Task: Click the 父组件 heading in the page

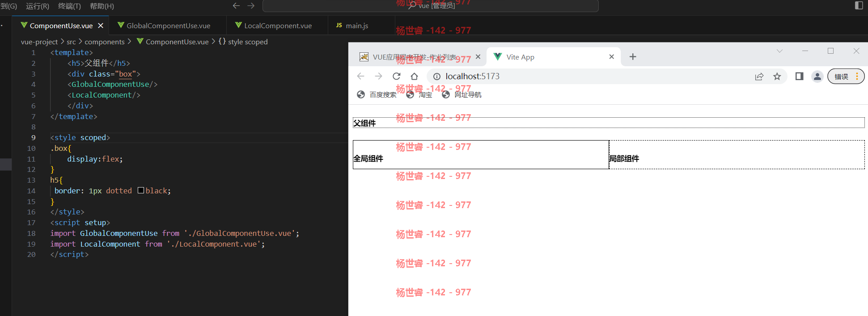Action: point(609,123)
